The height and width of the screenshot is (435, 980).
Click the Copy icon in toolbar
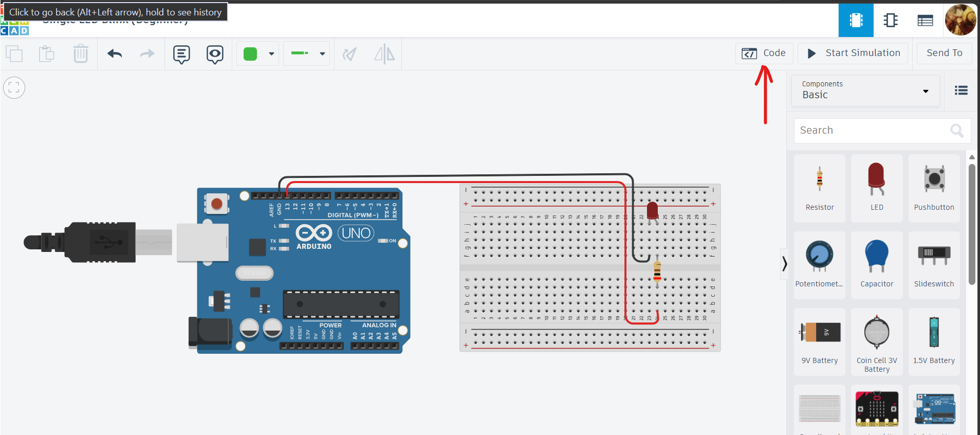pos(14,53)
